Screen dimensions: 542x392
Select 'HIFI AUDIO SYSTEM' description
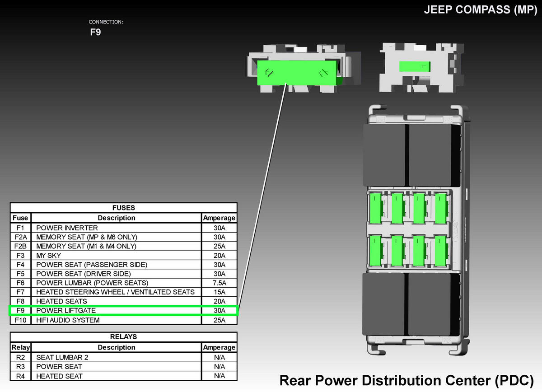68,320
